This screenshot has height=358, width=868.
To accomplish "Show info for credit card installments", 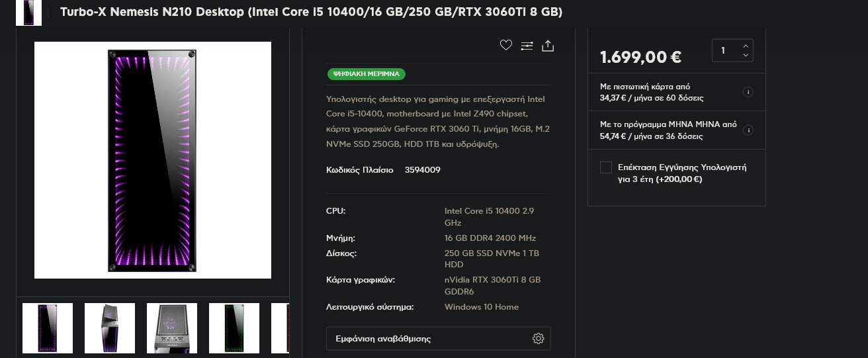I will click(x=748, y=92).
